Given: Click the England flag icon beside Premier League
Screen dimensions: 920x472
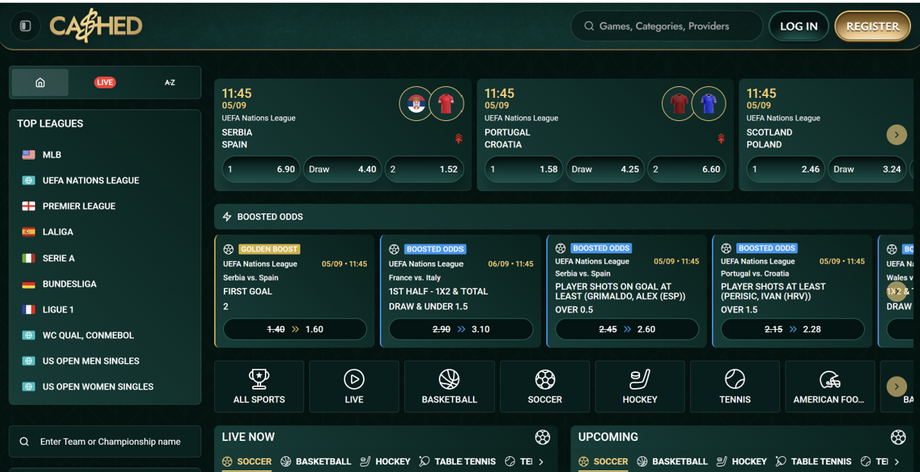Looking at the screenshot, I should click(x=28, y=206).
